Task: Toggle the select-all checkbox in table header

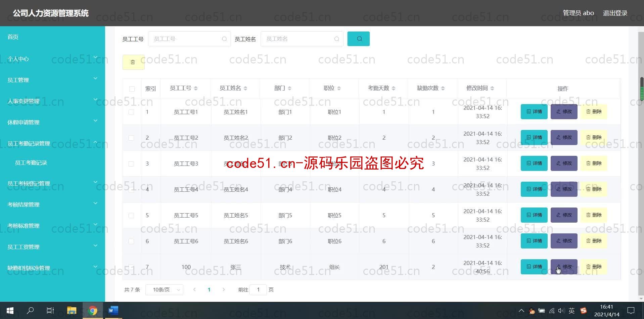Action: click(x=132, y=89)
